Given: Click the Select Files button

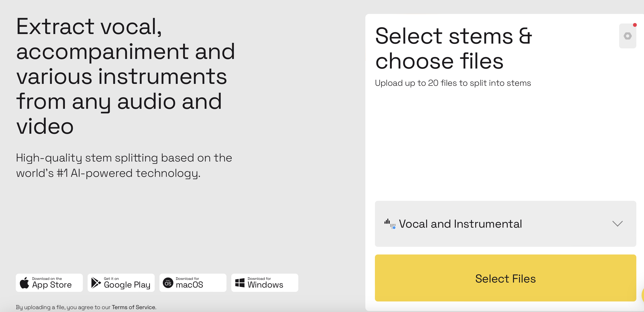Looking at the screenshot, I should tap(505, 278).
